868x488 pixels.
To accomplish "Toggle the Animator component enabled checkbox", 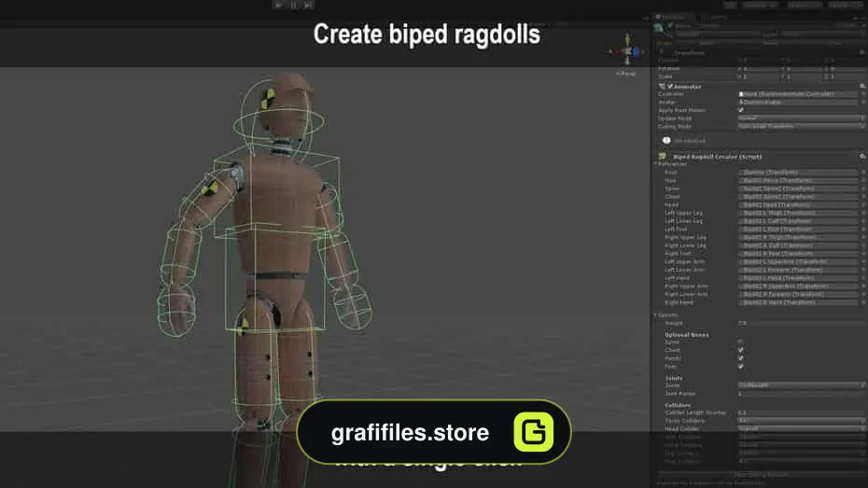I will click(x=670, y=87).
